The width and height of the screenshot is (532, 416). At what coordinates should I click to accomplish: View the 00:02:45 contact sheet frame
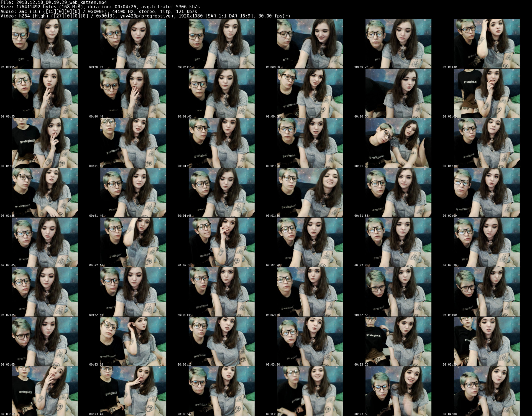(222, 292)
